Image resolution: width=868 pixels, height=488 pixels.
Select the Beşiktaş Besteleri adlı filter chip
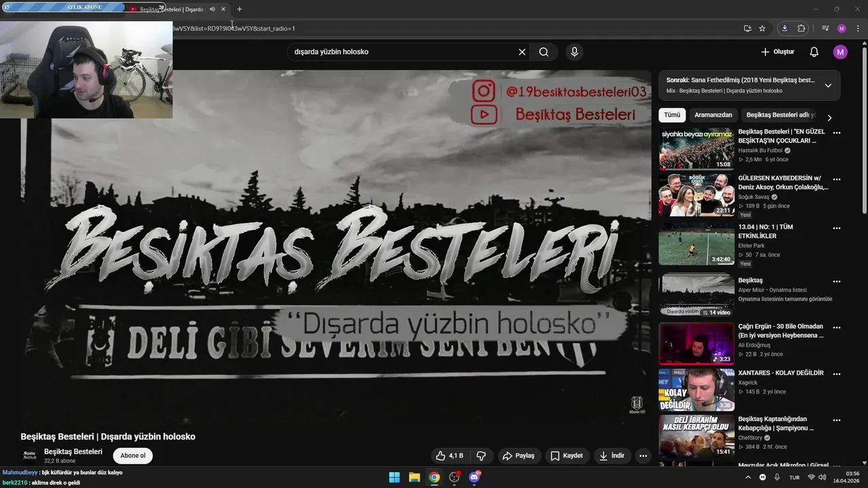pyautogui.click(x=781, y=115)
